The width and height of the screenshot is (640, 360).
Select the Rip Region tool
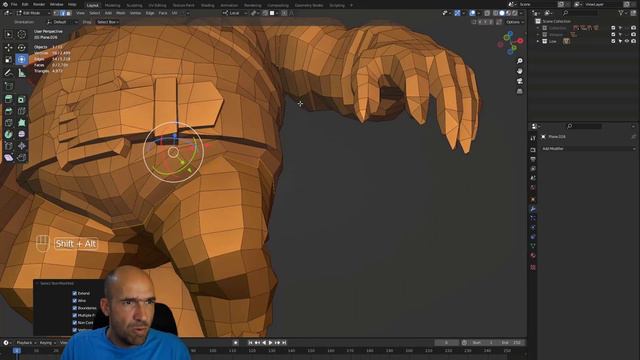click(x=22, y=158)
